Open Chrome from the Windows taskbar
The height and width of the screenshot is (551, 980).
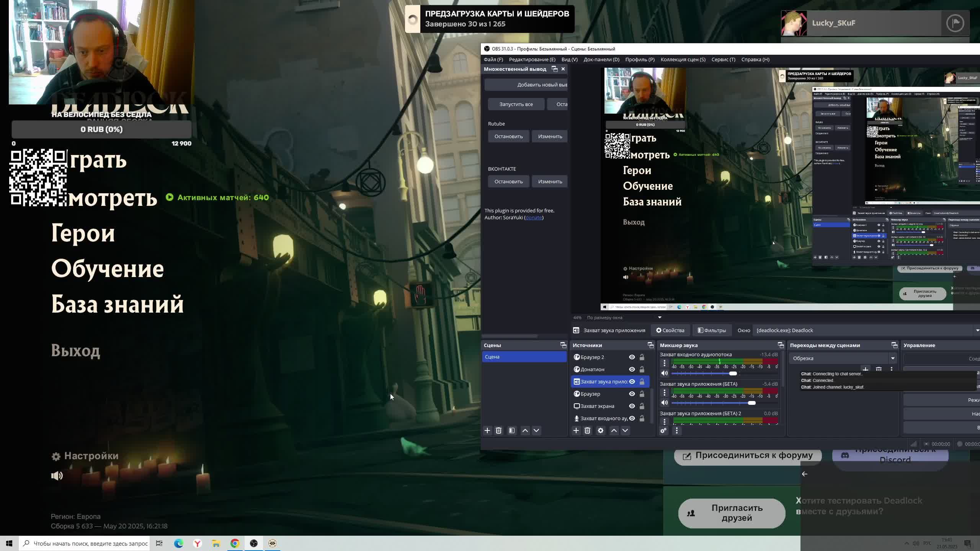click(x=235, y=543)
